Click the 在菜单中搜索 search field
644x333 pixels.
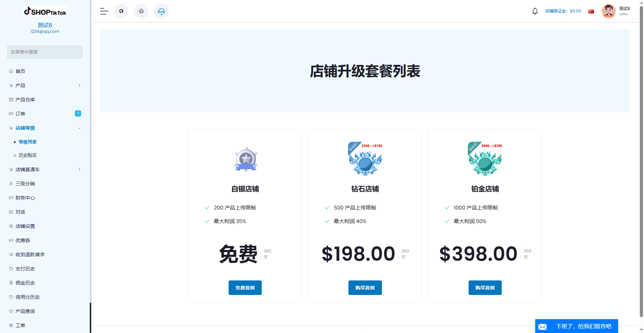[x=45, y=52]
